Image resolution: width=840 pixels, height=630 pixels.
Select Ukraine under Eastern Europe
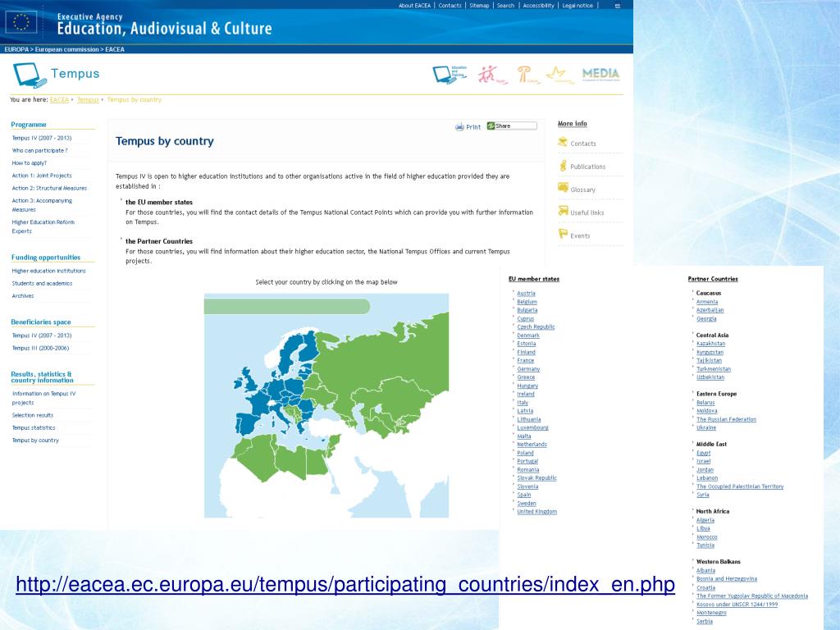706,427
